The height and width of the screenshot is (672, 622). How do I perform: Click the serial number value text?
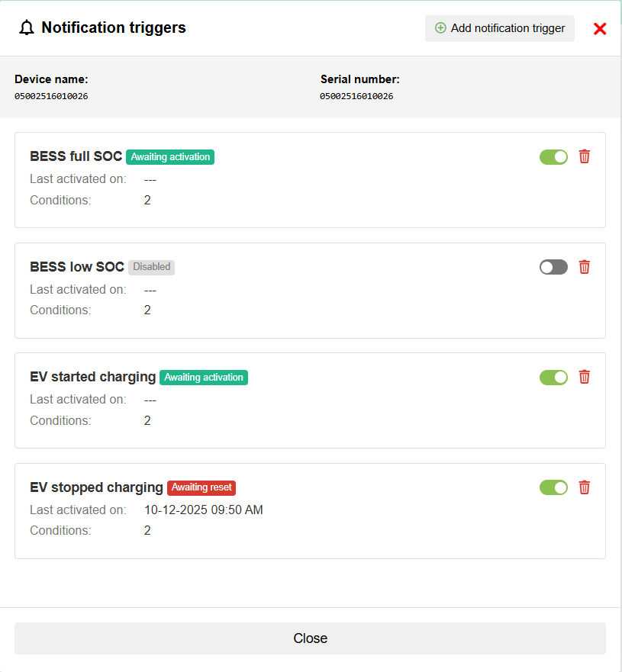point(356,97)
